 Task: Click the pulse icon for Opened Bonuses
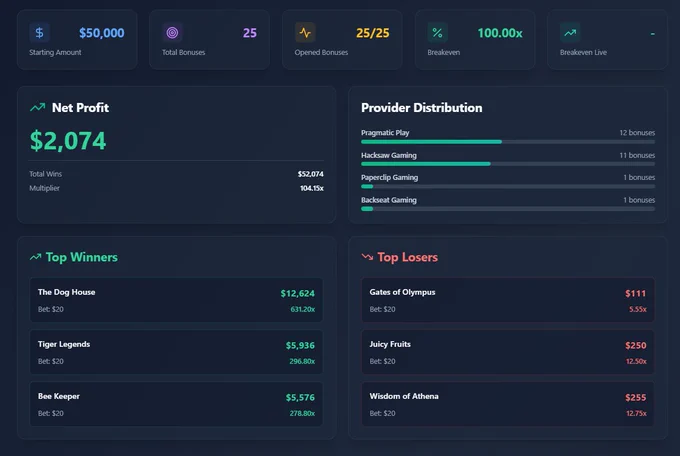coord(305,33)
